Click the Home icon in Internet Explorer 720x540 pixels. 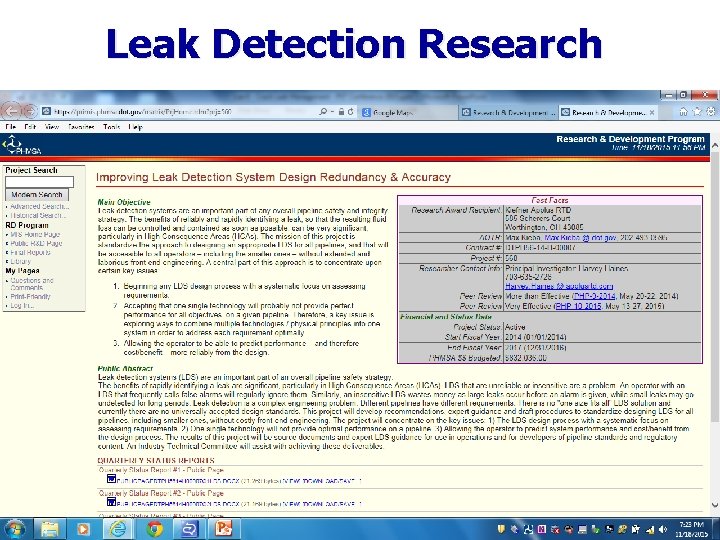683,112
